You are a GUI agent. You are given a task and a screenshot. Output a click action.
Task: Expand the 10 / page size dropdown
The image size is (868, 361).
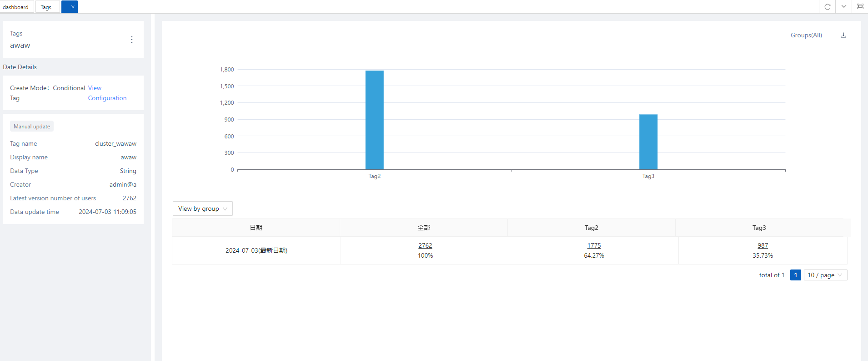(825, 275)
